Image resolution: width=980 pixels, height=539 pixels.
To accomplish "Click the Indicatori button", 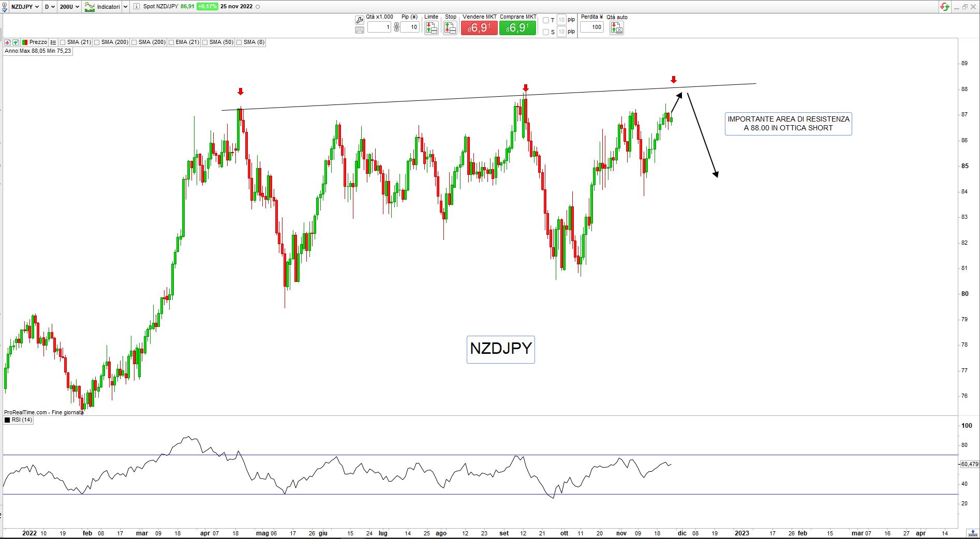I will tap(102, 7).
